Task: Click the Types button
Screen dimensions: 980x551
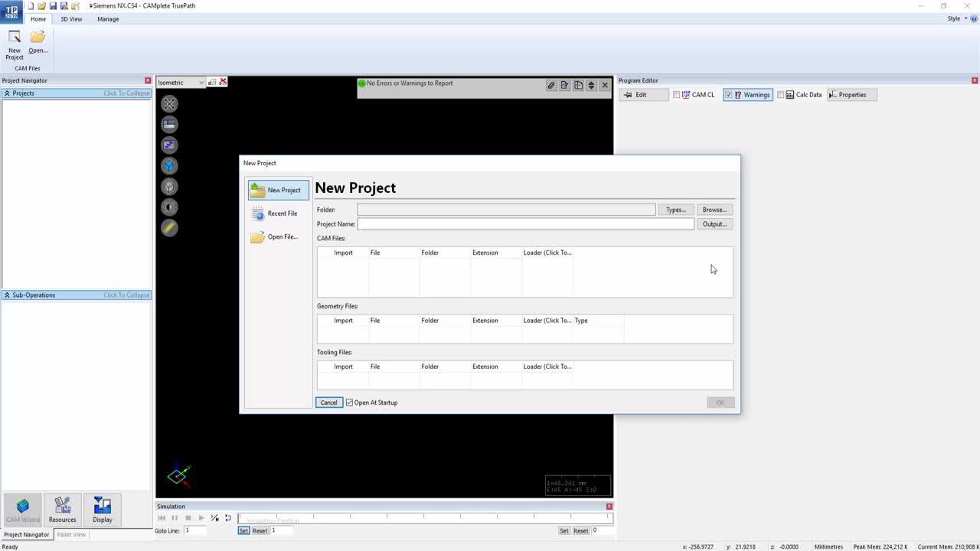Action: pyautogui.click(x=676, y=210)
